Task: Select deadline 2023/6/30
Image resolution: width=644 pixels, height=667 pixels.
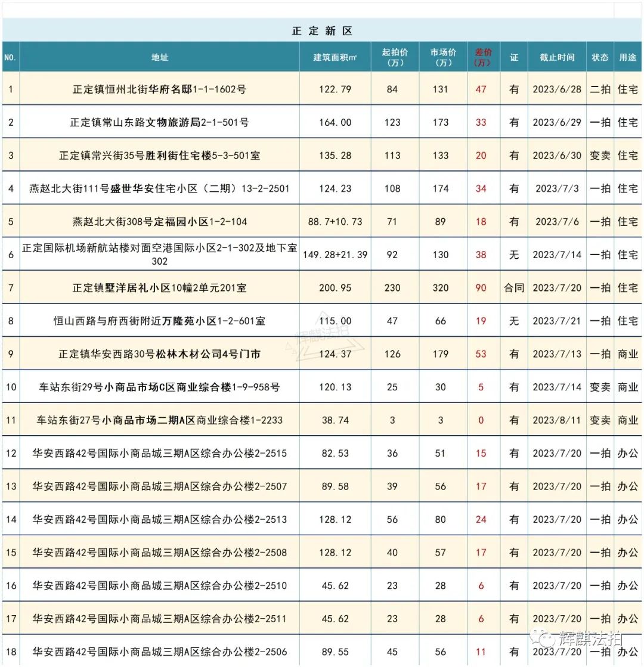Action: 557,156
